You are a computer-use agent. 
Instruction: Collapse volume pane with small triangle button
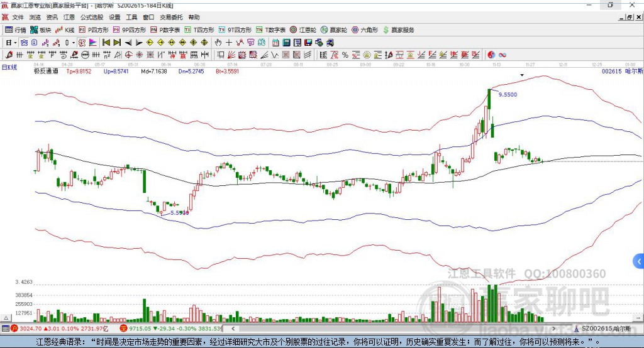[6, 318]
